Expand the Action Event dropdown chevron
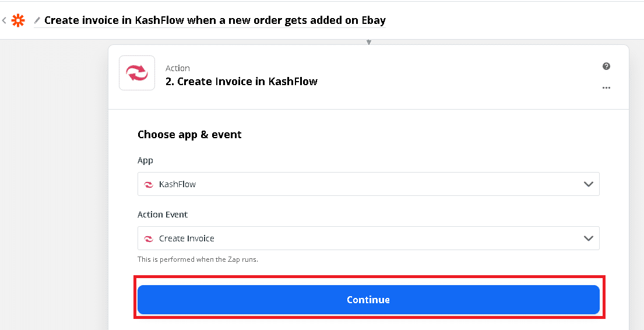 tap(588, 238)
